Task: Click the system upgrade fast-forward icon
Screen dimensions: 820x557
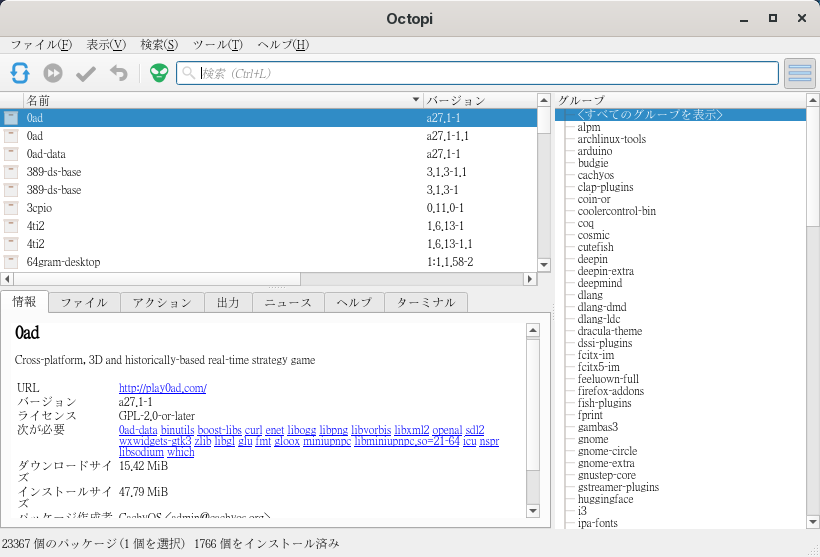Action: click(53, 73)
